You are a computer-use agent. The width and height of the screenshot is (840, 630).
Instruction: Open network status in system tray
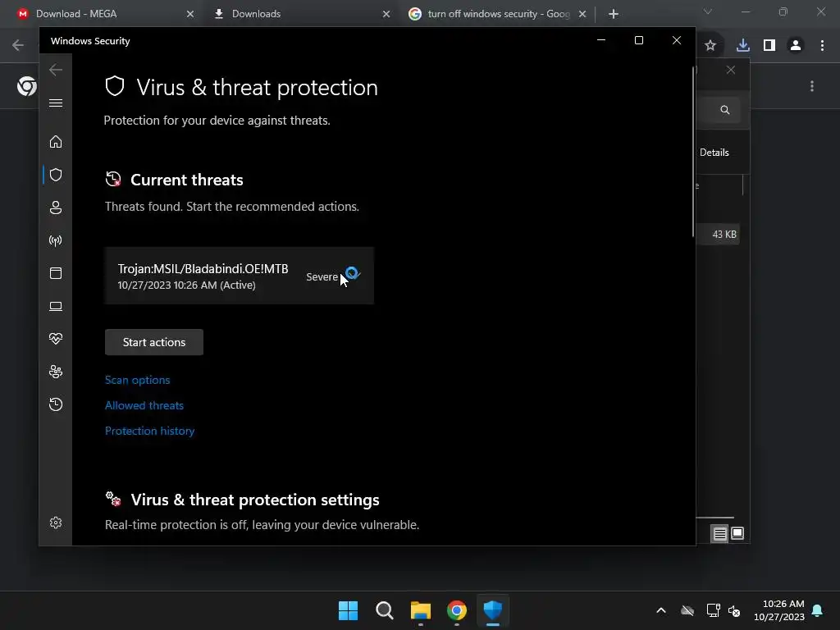point(713,610)
